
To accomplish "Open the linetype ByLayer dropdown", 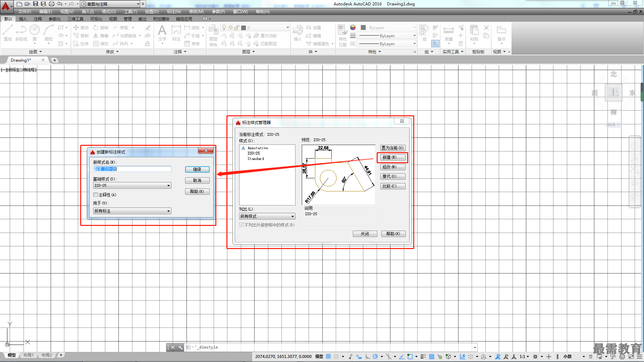I will (387, 44).
